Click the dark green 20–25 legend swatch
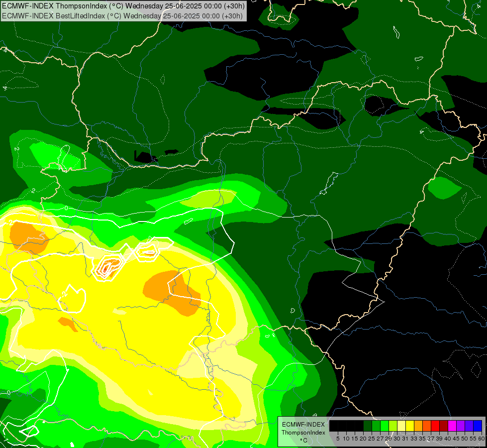 tap(368, 426)
